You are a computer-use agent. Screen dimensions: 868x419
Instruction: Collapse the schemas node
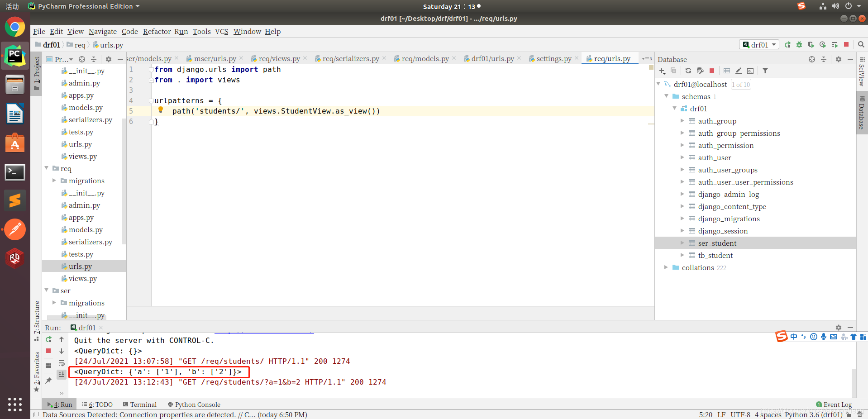667,96
